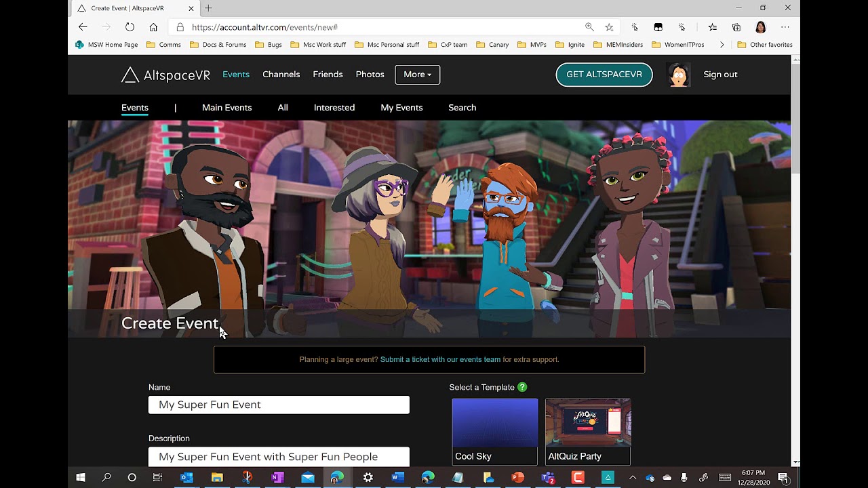Click the GET ALTSPACEVR button
The image size is (868, 488).
604,75
